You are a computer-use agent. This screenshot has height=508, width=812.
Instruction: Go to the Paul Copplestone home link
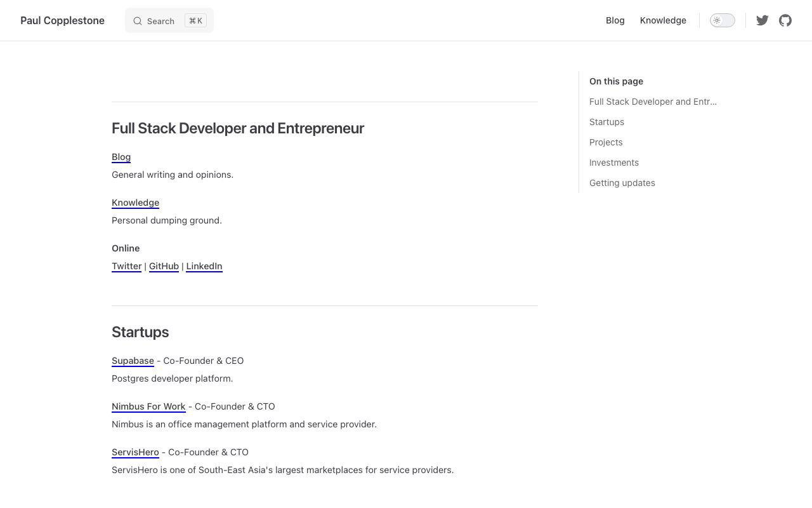(62, 20)
